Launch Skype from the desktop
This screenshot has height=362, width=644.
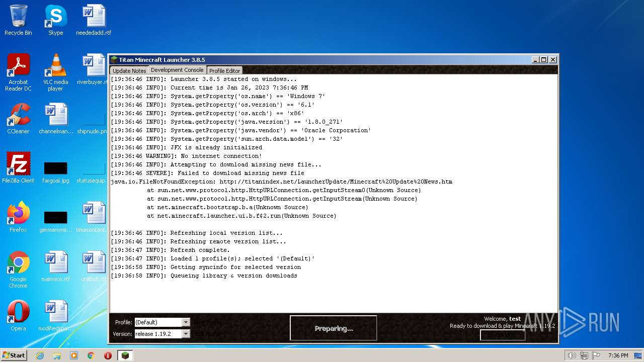click(x=55, y=20)
